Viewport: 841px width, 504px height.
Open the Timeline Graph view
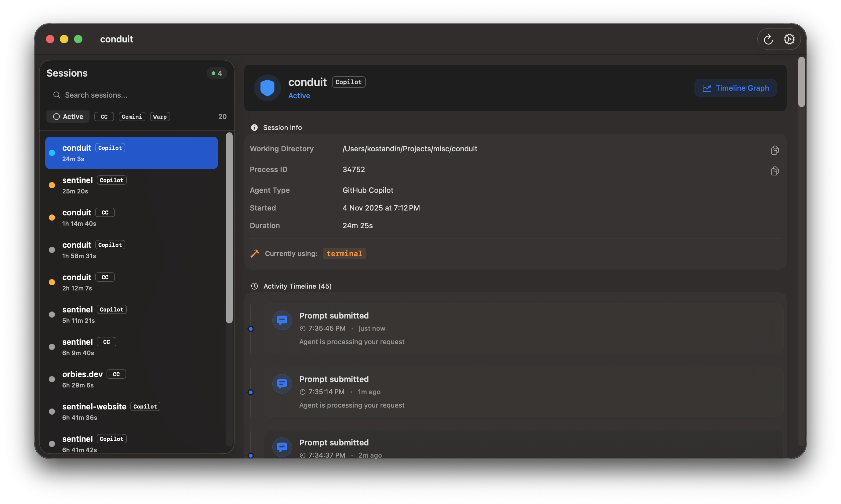point(735,88)
